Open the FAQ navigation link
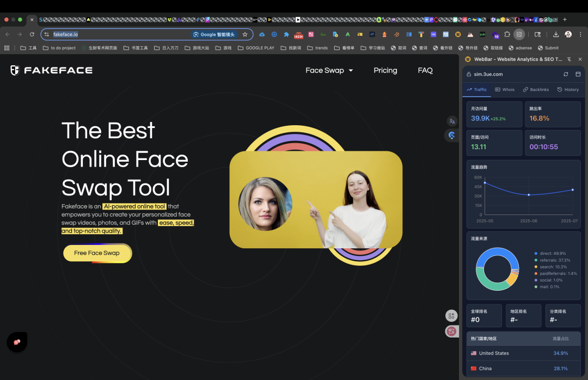588x380 pixels. click(x=425, y=70)
